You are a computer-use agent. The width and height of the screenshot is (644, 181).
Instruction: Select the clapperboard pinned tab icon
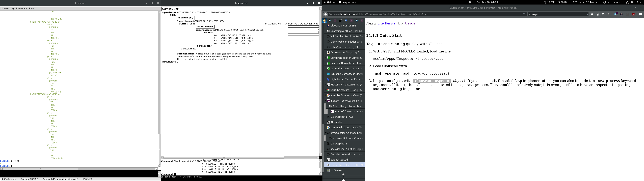(x=340, y=21)
